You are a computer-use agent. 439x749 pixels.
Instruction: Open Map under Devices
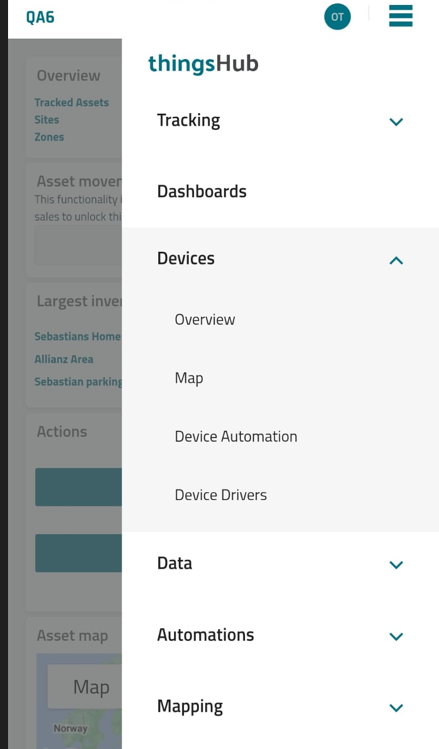(280, 378)
